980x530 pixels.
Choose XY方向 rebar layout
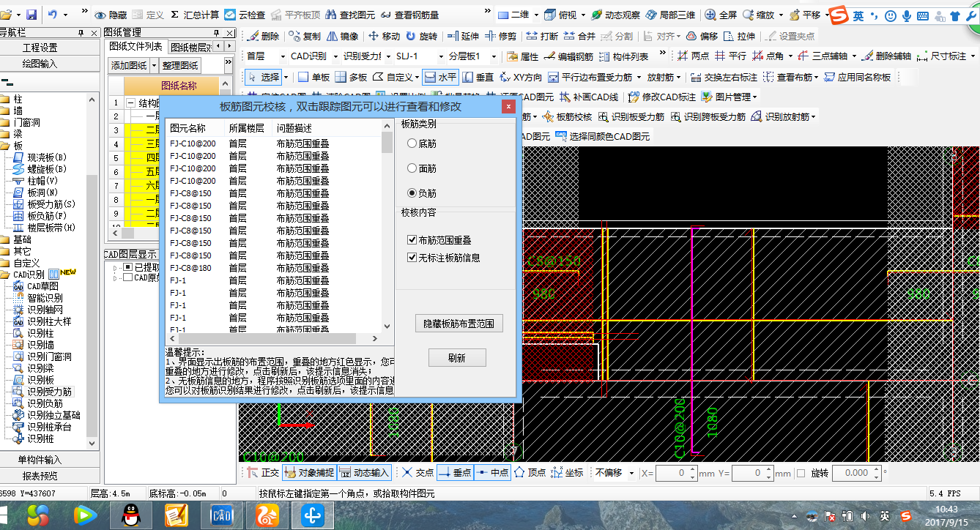pos(521,77)
